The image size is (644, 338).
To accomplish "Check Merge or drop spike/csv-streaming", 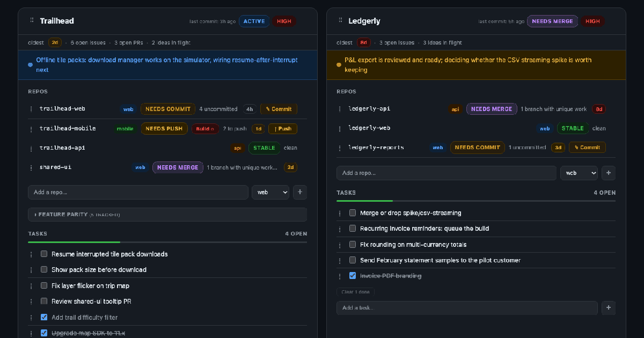I will [x=353, y=212].
